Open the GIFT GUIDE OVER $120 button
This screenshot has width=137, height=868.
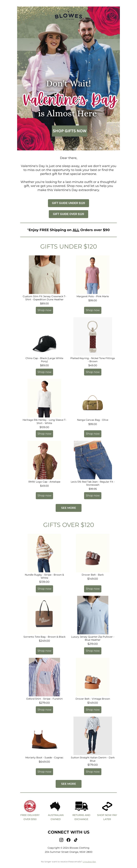click(x=68, y=214)
